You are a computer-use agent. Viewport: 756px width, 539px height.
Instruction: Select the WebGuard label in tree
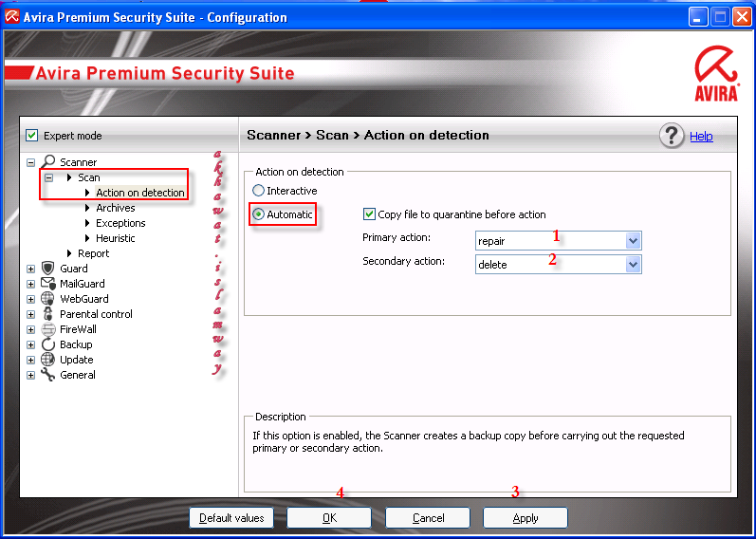point(83,299)
